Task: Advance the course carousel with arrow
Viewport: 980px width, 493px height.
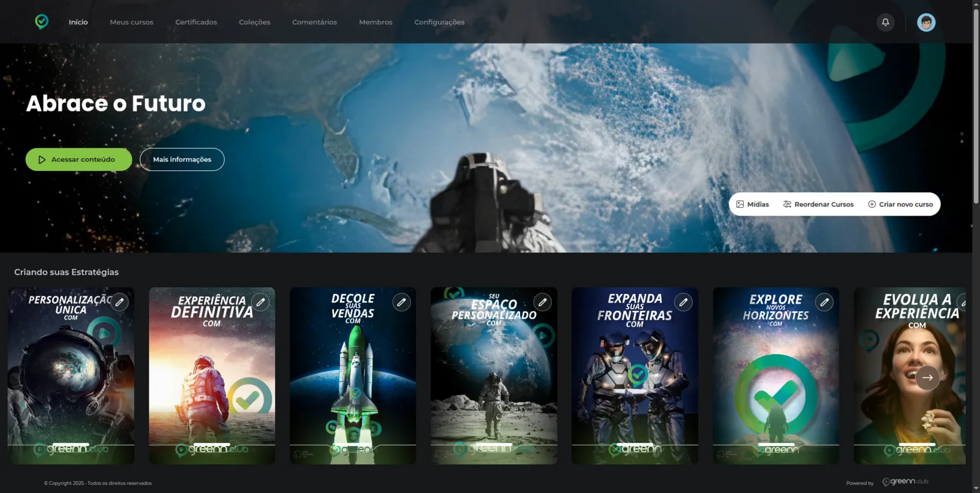Action: click(x=927, y=377)
